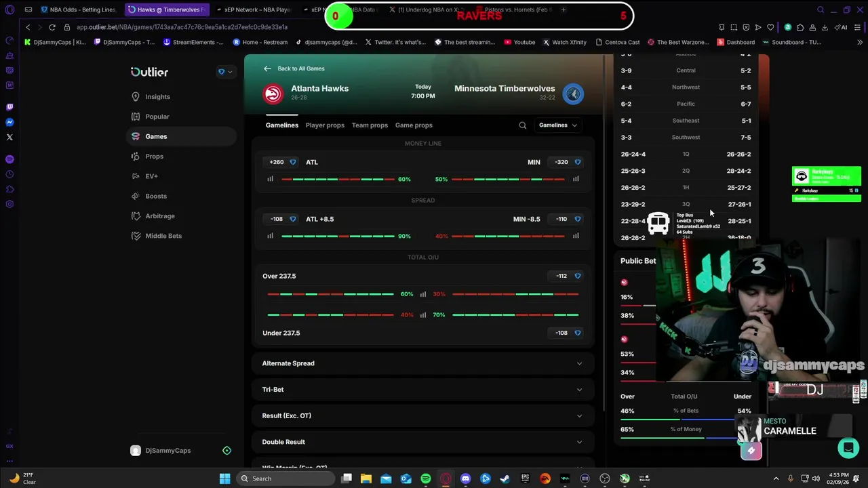Open the chart icon for the ATL +8.5 spread
Image resolution: width=868 pixels, height=488 pixels.
point(270,236)
